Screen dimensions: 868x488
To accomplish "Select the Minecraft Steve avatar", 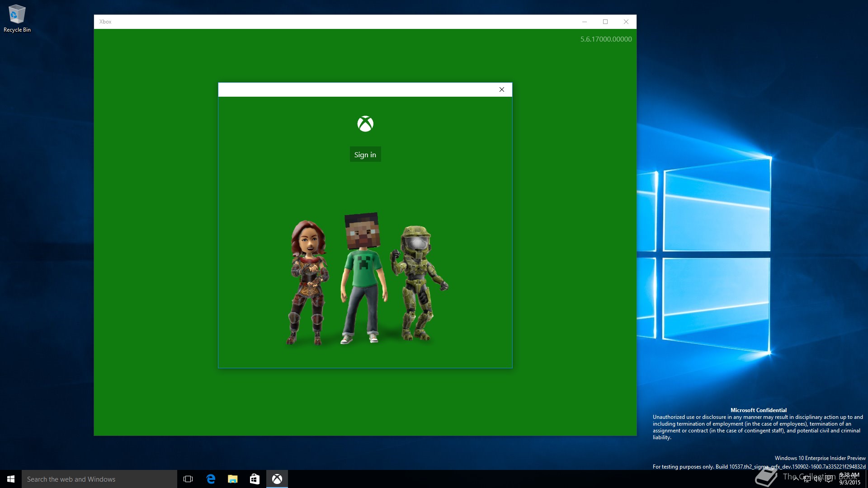I will click(363, 278).
